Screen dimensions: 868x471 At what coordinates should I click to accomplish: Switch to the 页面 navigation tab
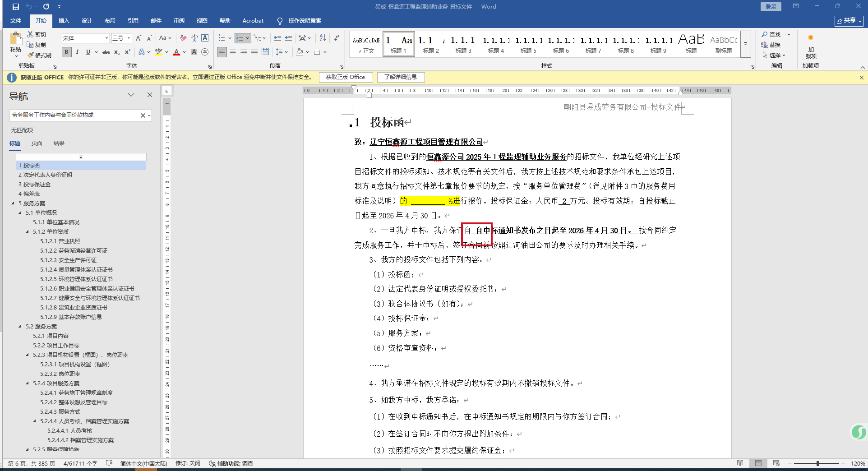(37, 143)
